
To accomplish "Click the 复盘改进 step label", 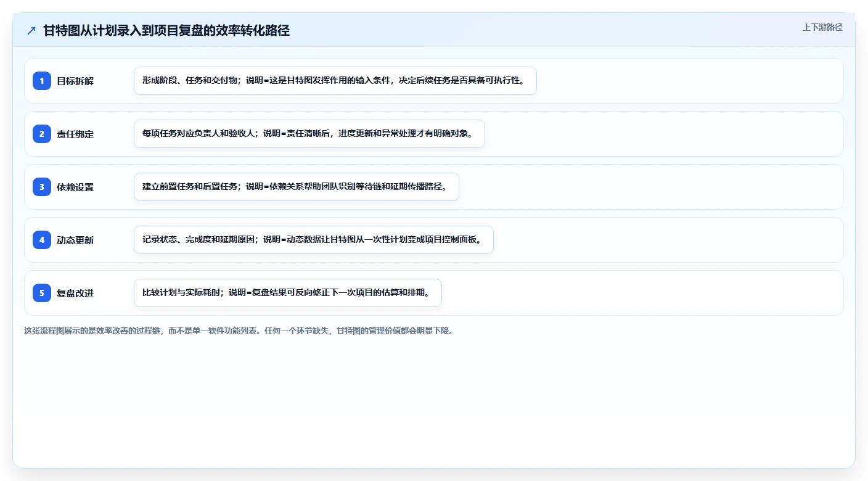I will pos(75,293).
